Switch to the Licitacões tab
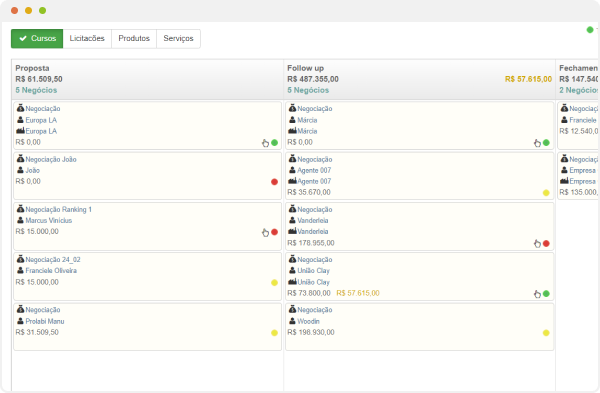The width and height of the screenshot is (600, 393). tap(87, 39)
